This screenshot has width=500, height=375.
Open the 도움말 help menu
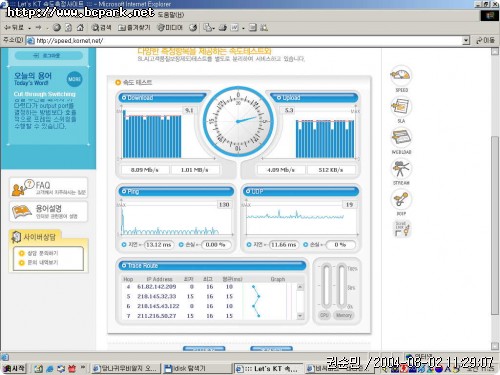pyautogui.click(x=170, y=15)
